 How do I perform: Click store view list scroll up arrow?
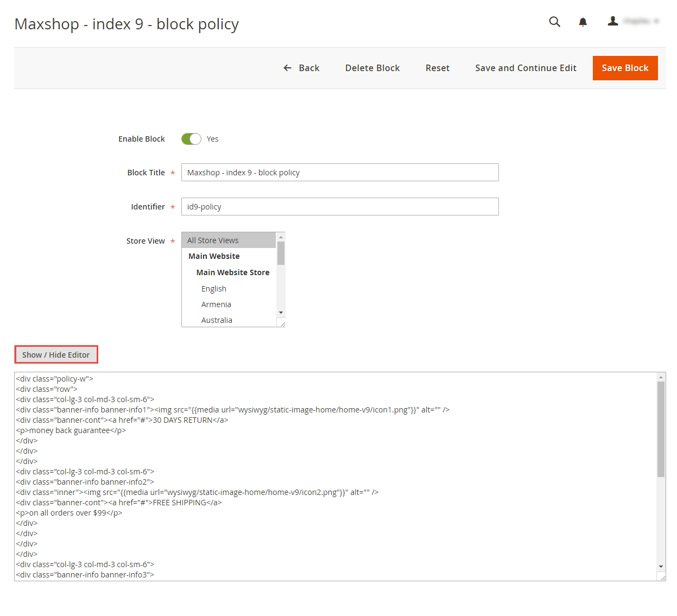[x=281, y=237]
